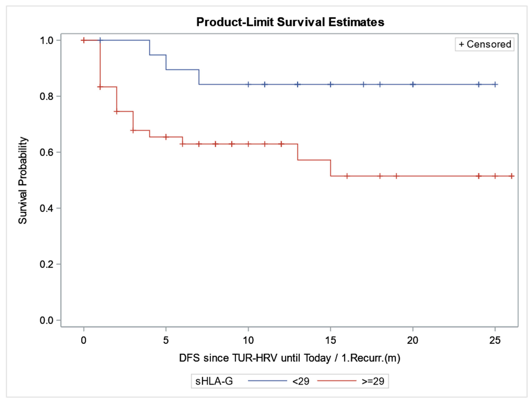Click the 1.0 y-axis tick label
532x403 pixels.
point(46,40)
